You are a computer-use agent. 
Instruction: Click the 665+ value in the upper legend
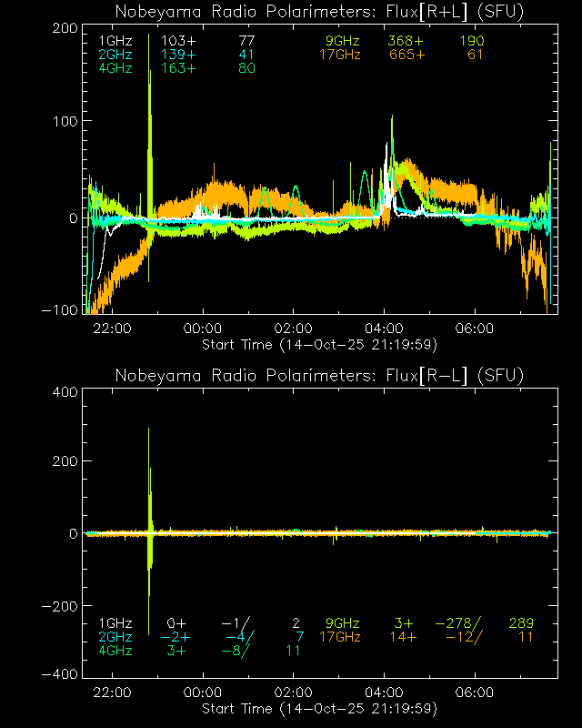point(406,55)
